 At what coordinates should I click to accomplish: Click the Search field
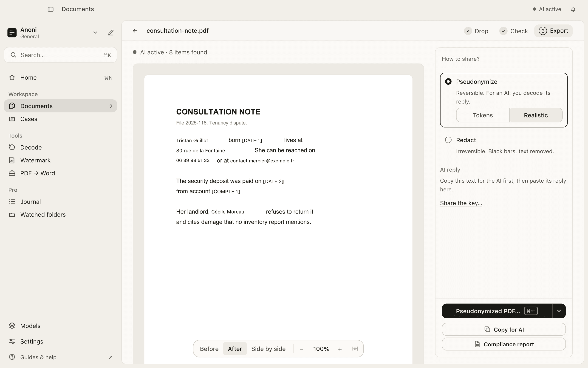60,55
